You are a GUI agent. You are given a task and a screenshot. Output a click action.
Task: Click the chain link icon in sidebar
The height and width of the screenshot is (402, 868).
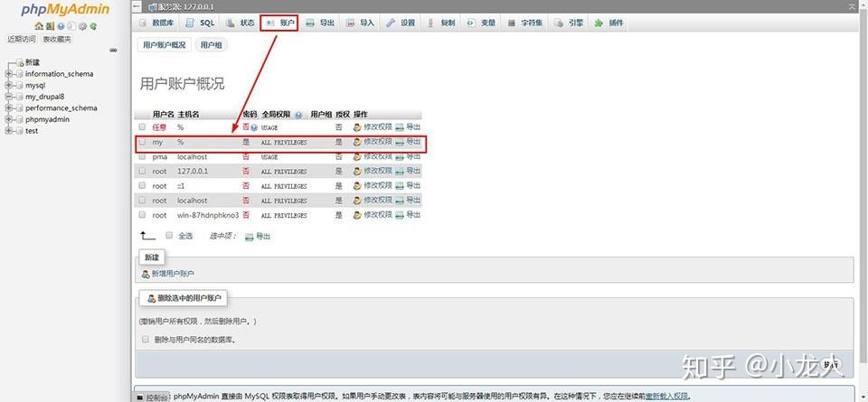pyautogui.click(x=114, y=50)
